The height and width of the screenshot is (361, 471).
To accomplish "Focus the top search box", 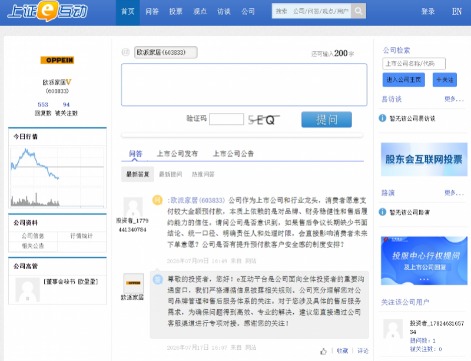I will pos(312,11).
